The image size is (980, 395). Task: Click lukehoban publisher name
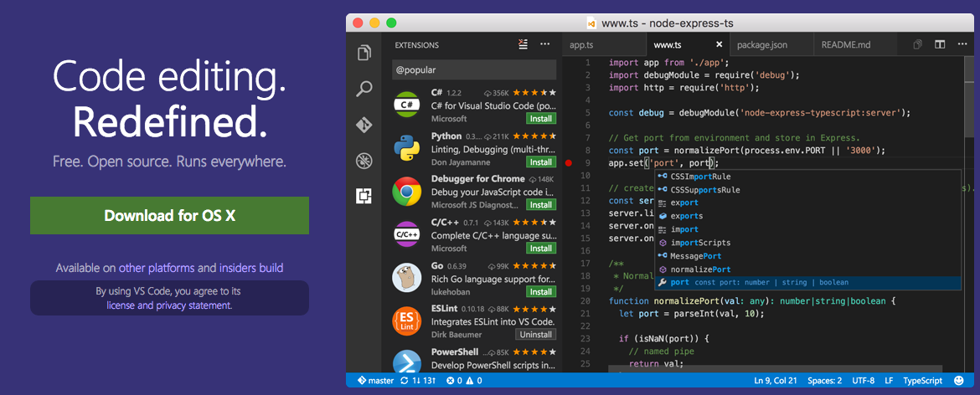451,291
